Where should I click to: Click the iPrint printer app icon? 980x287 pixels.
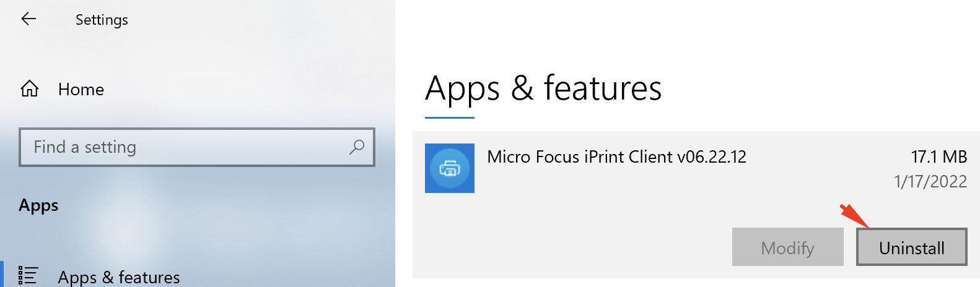coord(450,168)
